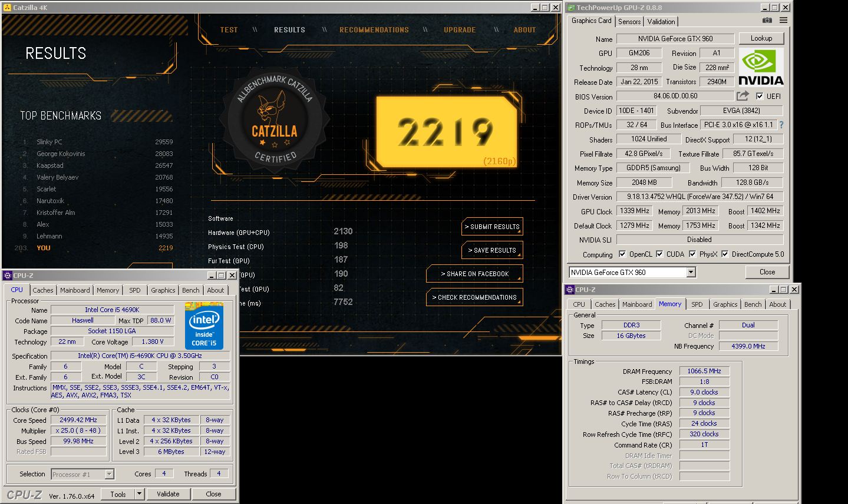Open the Mainboard tab in left CPU-Z

point(75,290)
